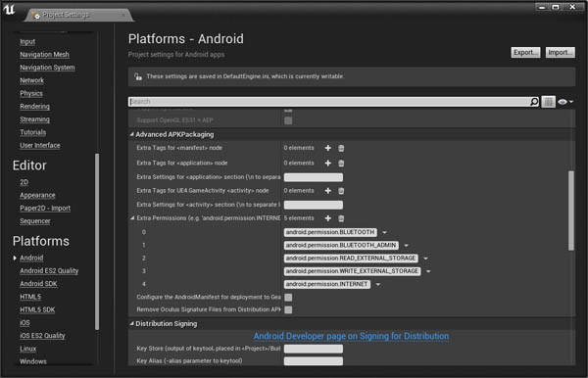Add element to Extra Tags for manifest node

click(327, 148)
